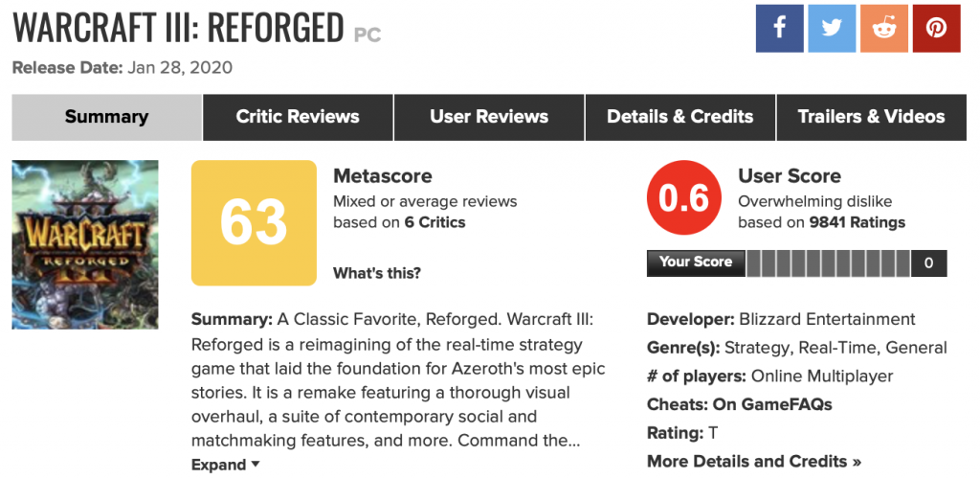Open the User Reviews tab
This screenshot has height=479, width=980.
pos(489,117)
